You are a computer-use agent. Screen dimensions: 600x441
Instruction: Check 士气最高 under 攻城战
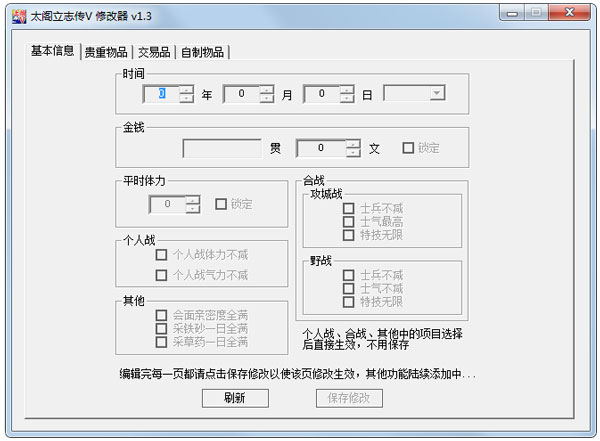point(348,222)
